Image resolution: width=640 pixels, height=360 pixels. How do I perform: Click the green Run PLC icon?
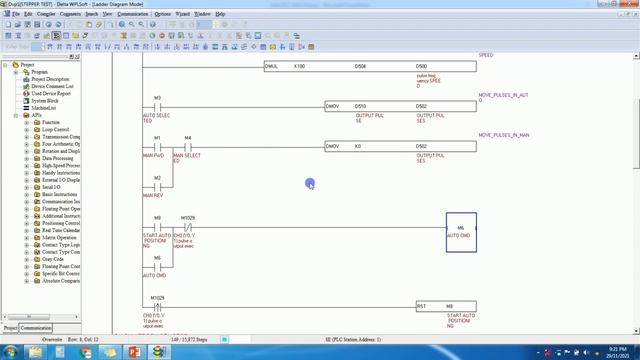[152, 36]
